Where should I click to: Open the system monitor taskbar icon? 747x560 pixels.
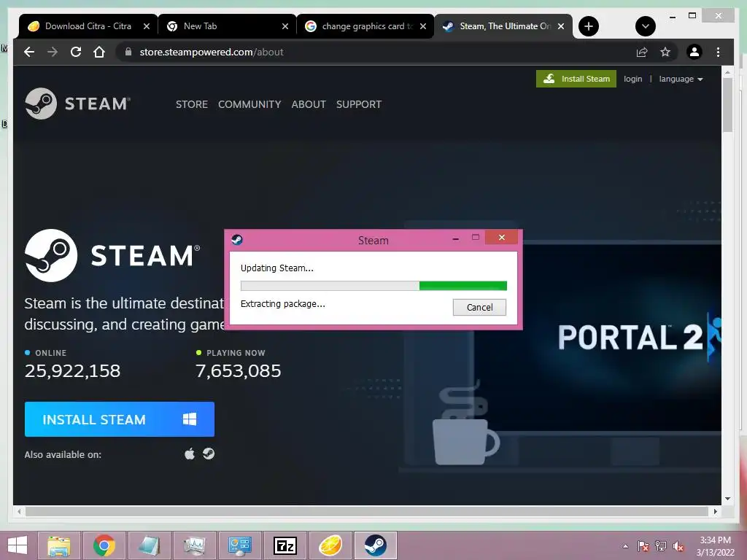194,545
